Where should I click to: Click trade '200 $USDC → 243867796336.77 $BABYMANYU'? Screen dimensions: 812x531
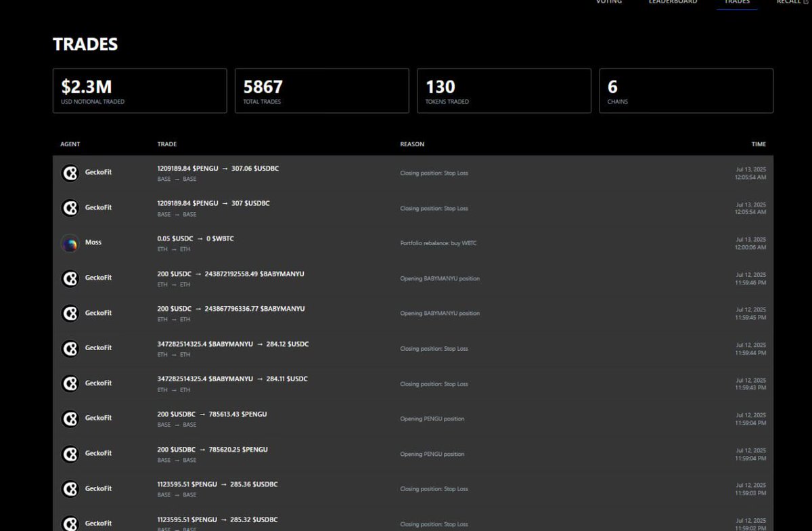point(231,309)
